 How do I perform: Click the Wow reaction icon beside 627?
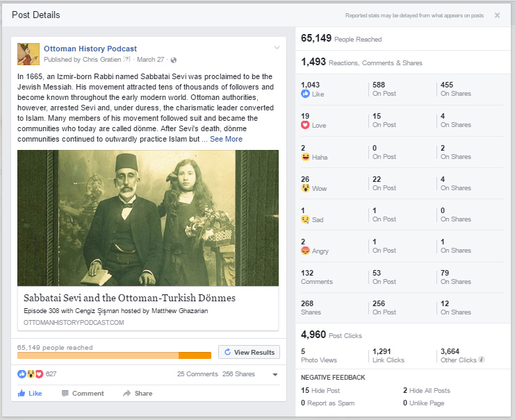[31, 373]
